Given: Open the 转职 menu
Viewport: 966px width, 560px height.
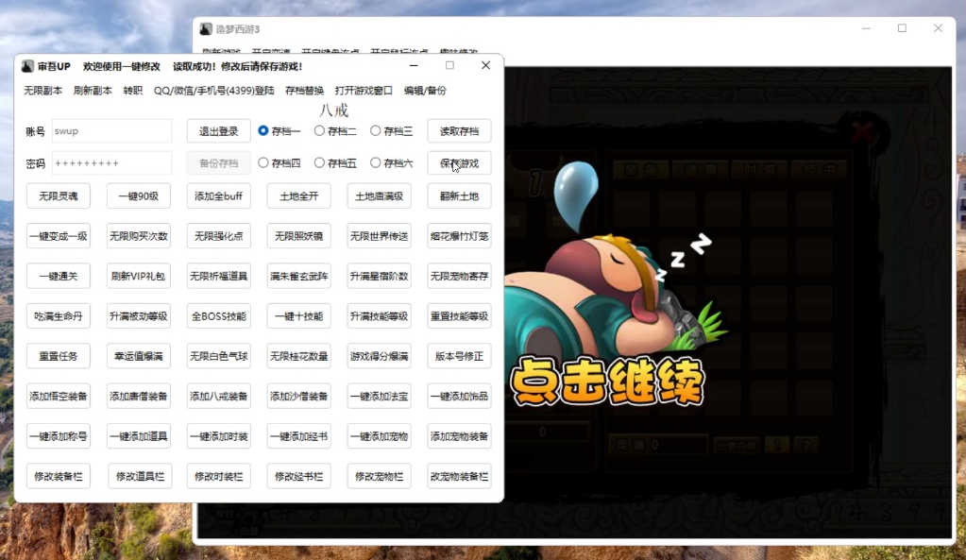Looking at the screenshot, I should point(133,91).
